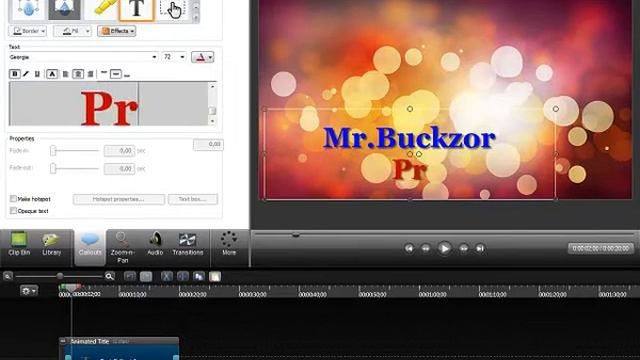
Task: Toggle Bold text formatting
Action: click(15, 74)
